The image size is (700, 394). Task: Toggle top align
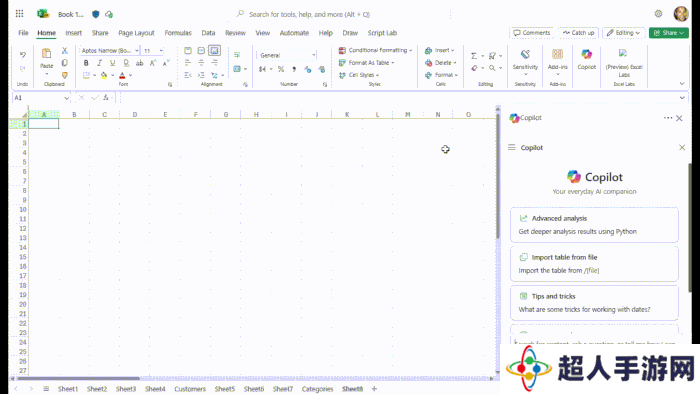pyautogui.click(x=188, y=50)
